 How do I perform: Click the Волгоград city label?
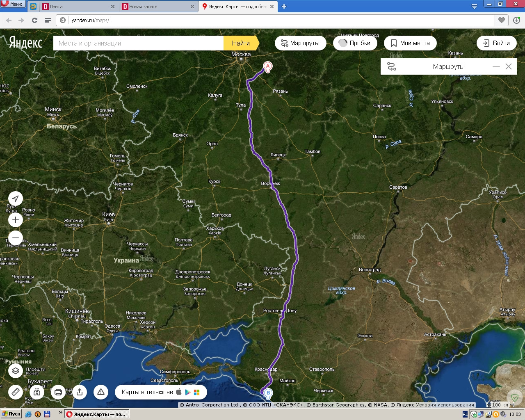click(x=370, y=269)
